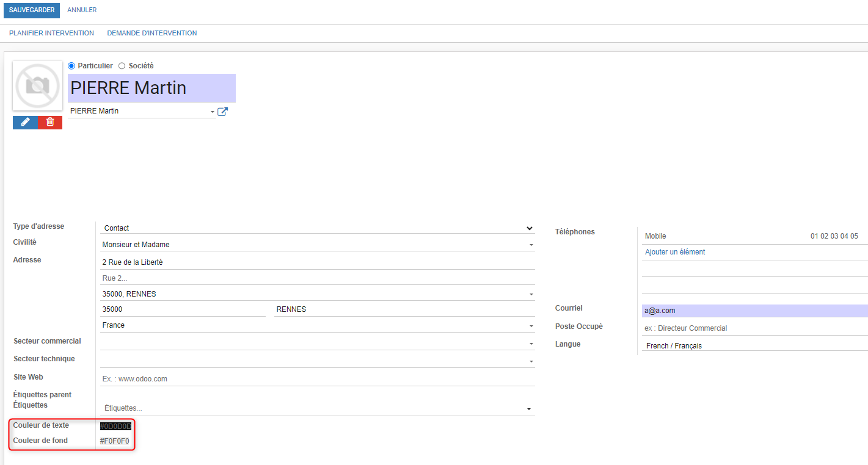Open the PIERRE Martin parent dropdown arrow
868x465 pixels.
213,112
